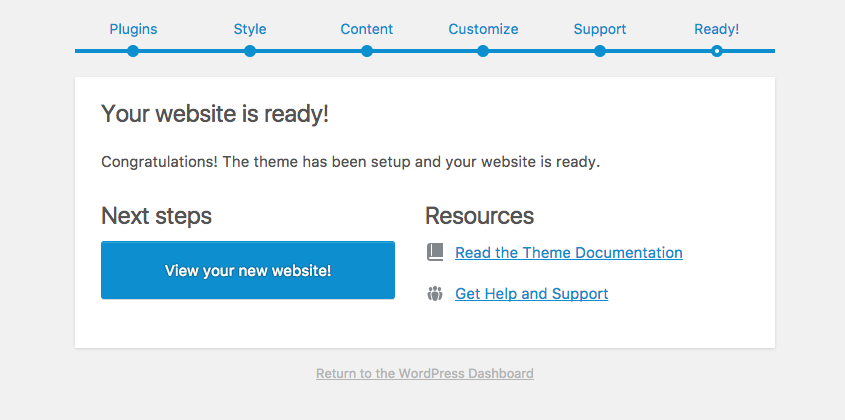
Task: Click the hollow Ready! step circle
Action: (x=717, y=51)
